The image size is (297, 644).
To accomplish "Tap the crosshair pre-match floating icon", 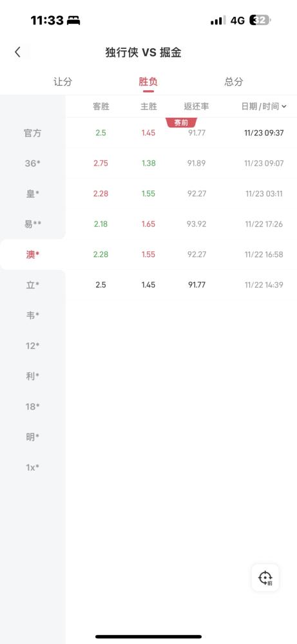I will [265, 578].
